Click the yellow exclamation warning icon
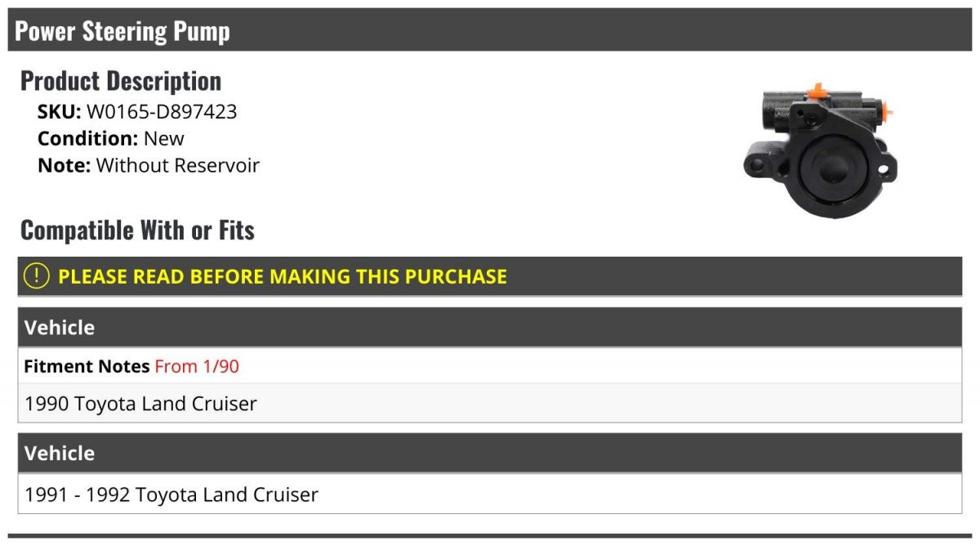This screenshot has width=980, height=546. (x=37, y=276)
